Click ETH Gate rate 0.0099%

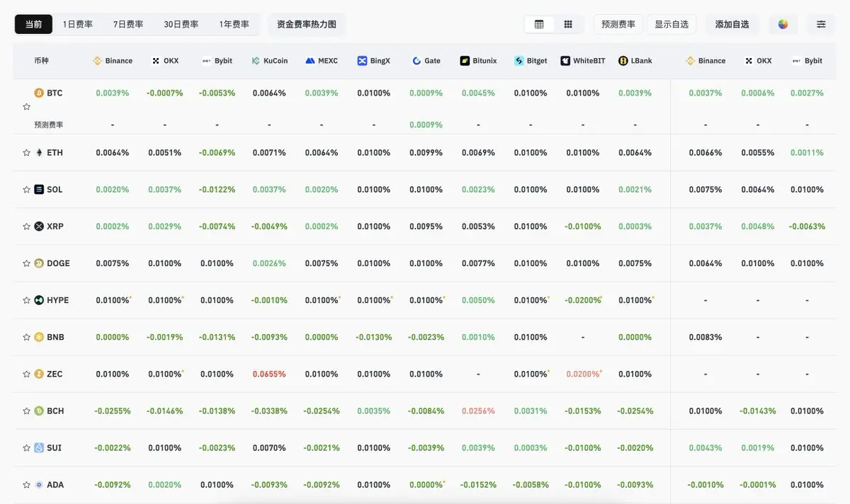(426, 152)
